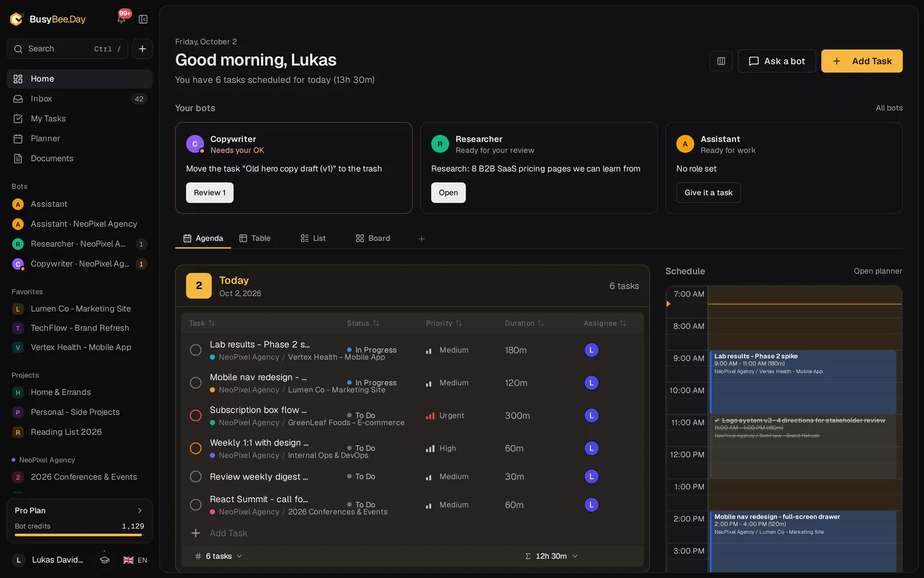The height and width of the screenshot is (578, 924).
Task: Check off the Subscription box flow task
Action: 196,416
